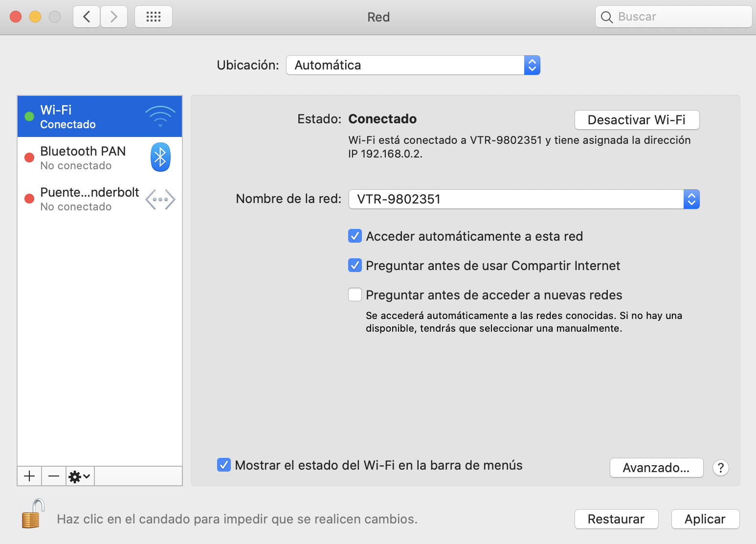Enable Preguntar antes de acceder a nuevas redes
The width and height of the screenshot is (756, 544).
tap(355, 295)
